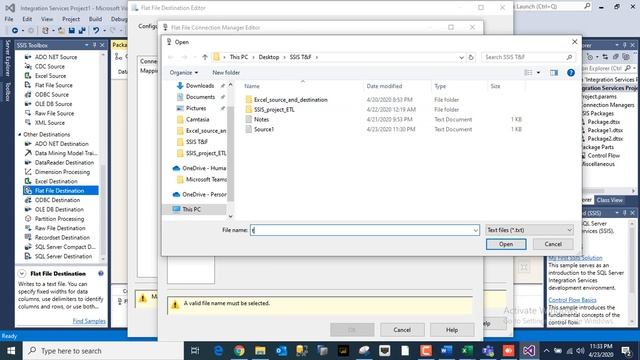Click the refresh icon beside the address bar
Screen dimensions: 640x360
pyautogui.click(x=471, y=58)
